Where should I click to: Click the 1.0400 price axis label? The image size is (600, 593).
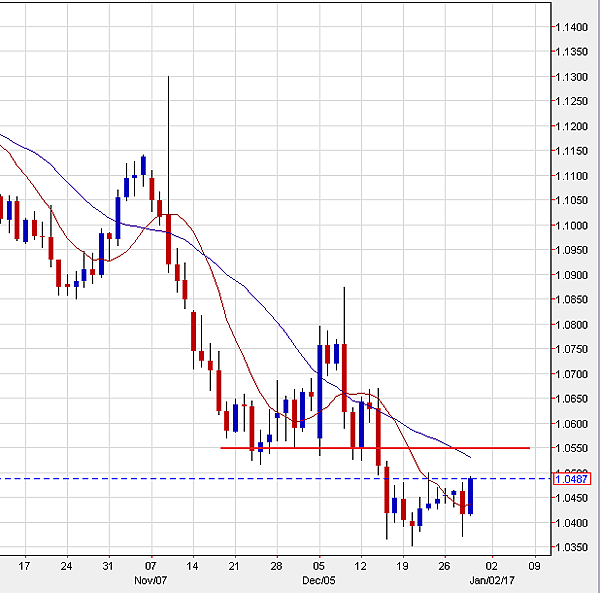(x=571, y=523)
